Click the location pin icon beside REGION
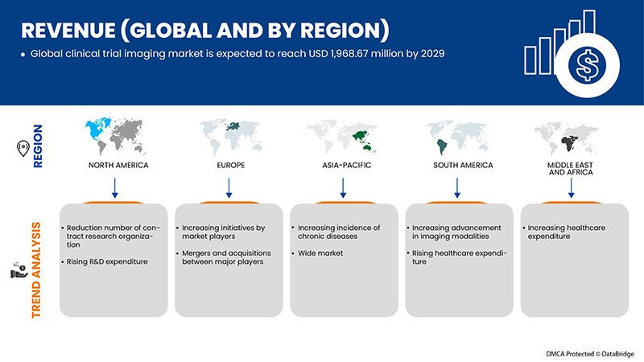The width and height of the screenshot is (644, 362). click(23, 147)
